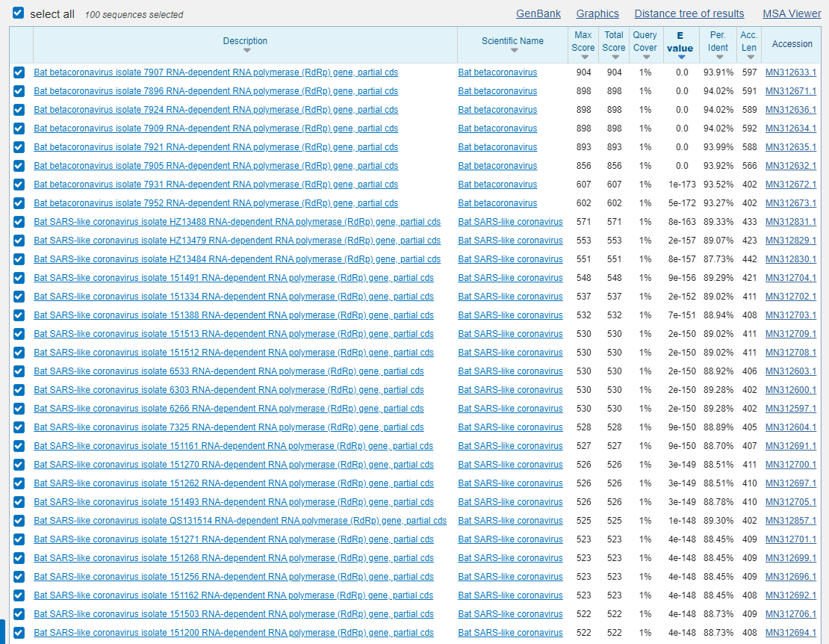Open accession MN312603.1
Screen dimensions: 829x644
click(x=790, y=371)
